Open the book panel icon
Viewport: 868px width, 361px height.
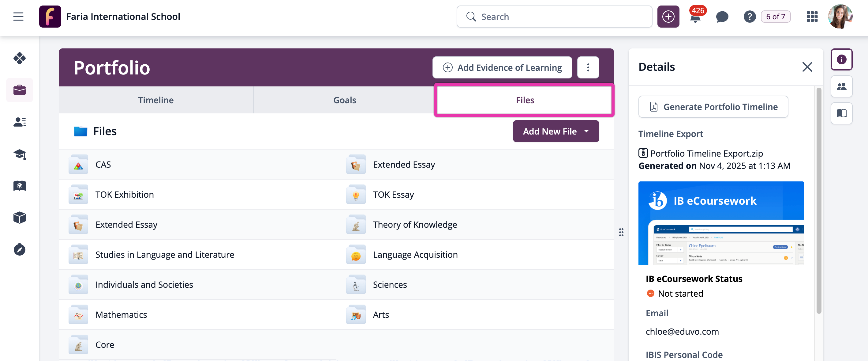click(x=841, y=113)
